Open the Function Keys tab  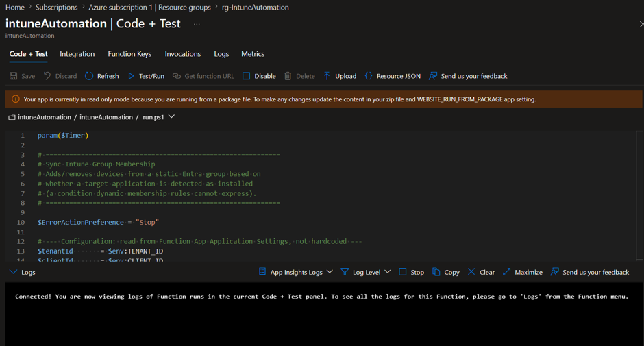(129, 54)
